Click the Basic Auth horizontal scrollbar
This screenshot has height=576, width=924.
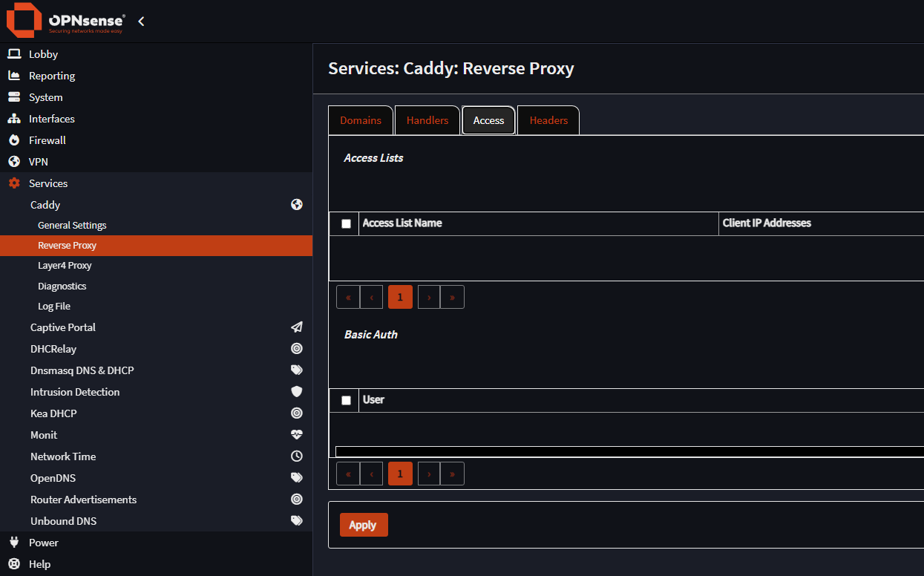pyautogui.click(x=629, y=451)
